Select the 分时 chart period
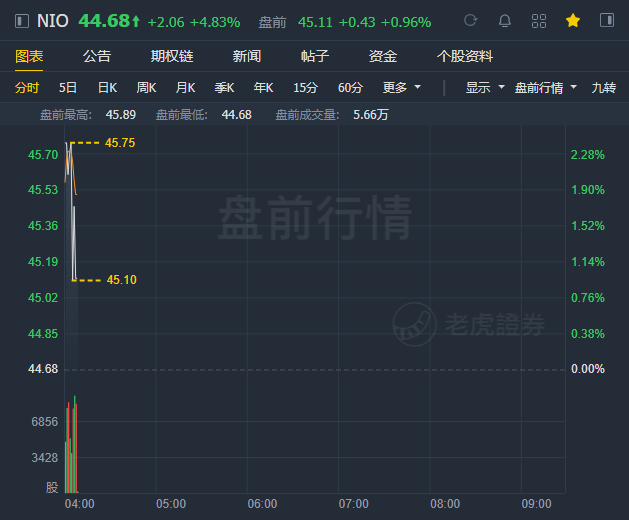 27,87
